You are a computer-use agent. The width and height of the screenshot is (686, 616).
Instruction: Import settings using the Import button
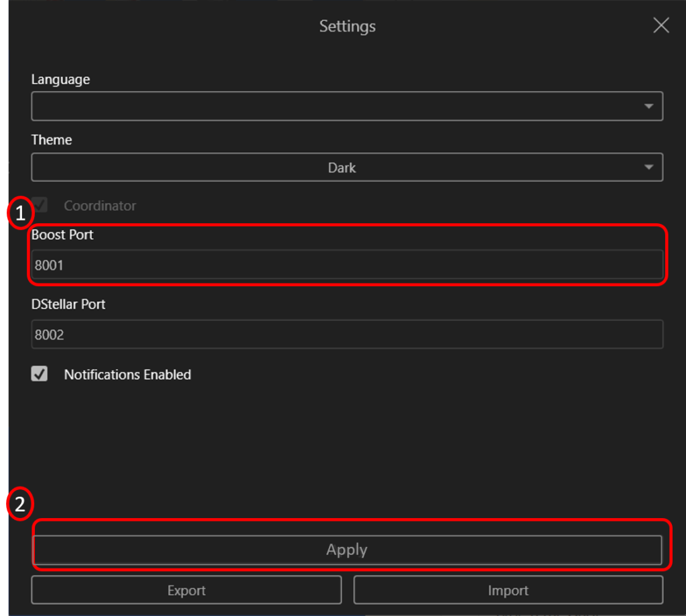[x=508, y=591]
